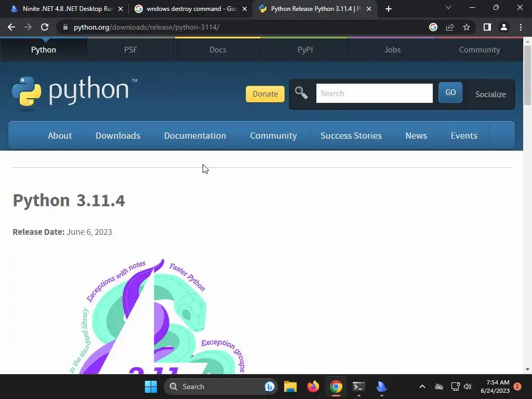Switch to wndows destroy command Google tab
The image size is (532, 399).
[x=190, y=9]
